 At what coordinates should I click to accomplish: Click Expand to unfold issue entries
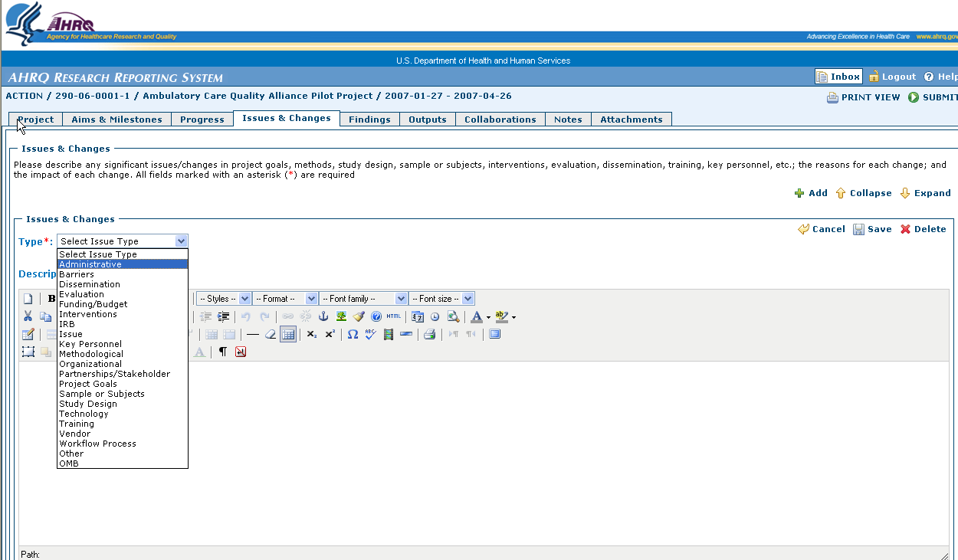tap(925, 193)
